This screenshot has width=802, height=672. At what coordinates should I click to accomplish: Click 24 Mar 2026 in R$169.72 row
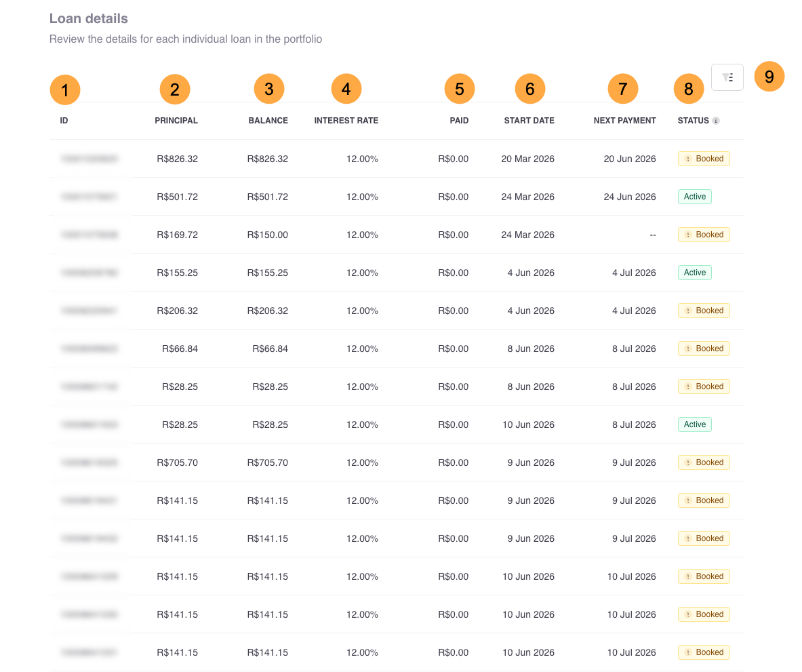click(x=527, y=235)
